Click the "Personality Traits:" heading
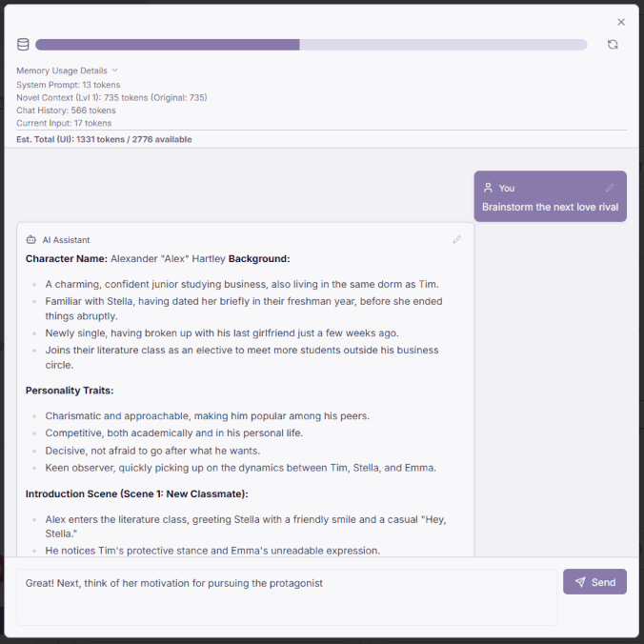This screenshot has height=644, width=644. click(x=70, y=391)
